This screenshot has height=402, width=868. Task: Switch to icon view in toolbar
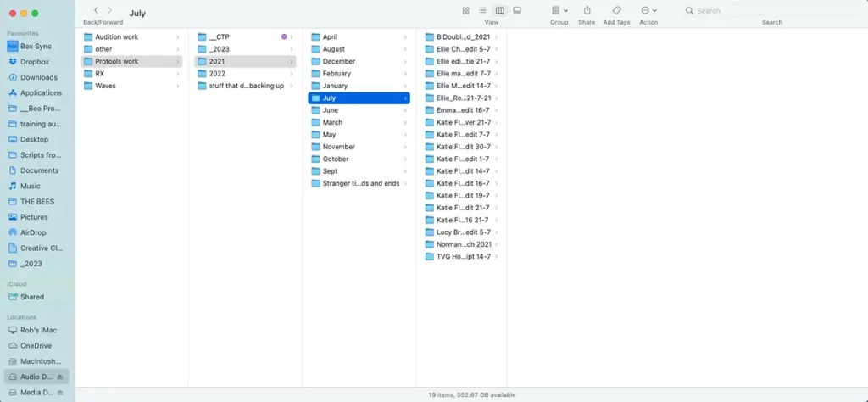coord(465,10)
